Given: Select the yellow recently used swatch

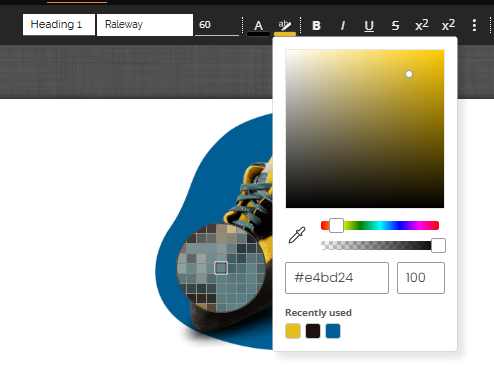Looking at the screenshot, I should coord(293,331).
